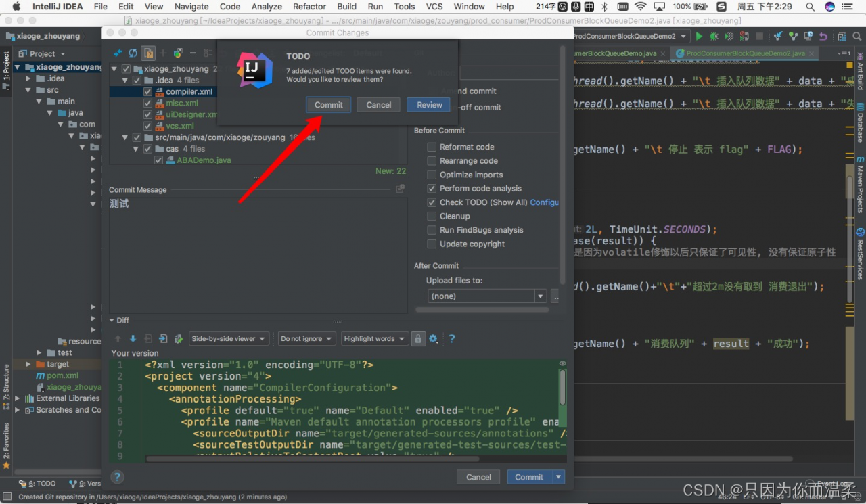Disable Perform code analysis checkbox
Image resolution: width=866 pixels, height=504 pixels.
tap(432, 189)
